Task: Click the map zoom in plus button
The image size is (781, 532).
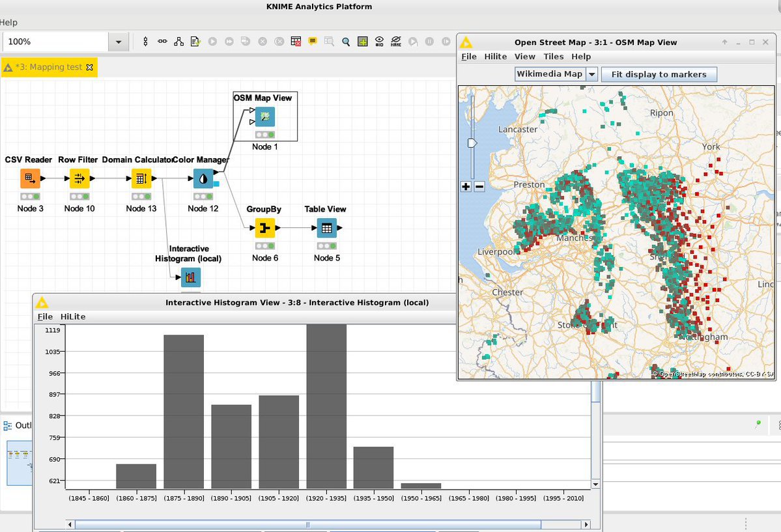Action: (x=466, y=187)
